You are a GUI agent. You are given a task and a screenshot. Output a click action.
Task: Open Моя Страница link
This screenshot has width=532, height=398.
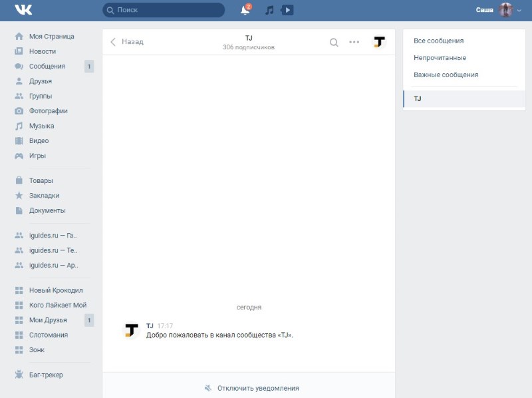pyautogui.click(x=52, y=37)
